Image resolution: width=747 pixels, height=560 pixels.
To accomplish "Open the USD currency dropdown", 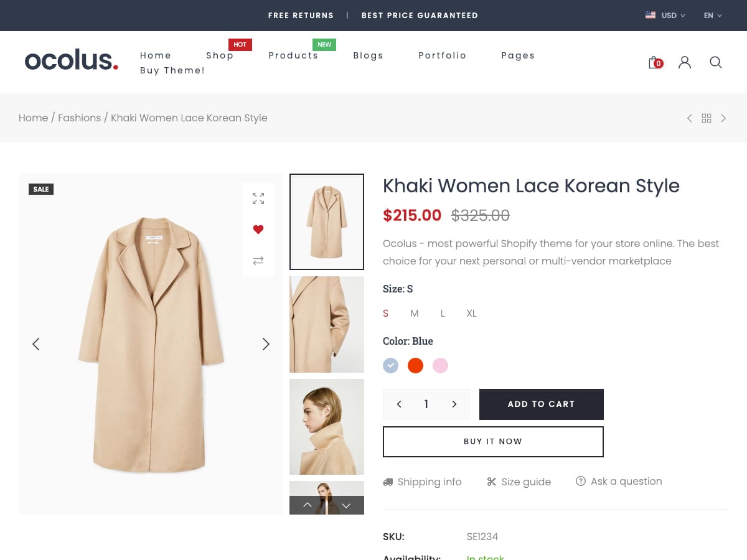I will click(x=665, y=16).
